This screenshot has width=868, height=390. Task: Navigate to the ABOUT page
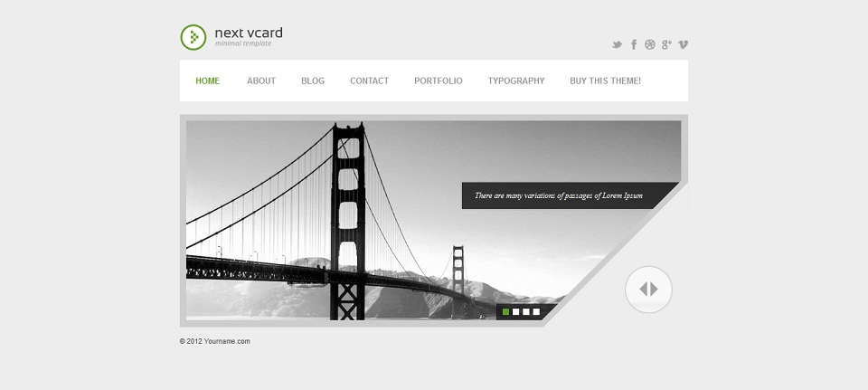click(x=261, y=81)
